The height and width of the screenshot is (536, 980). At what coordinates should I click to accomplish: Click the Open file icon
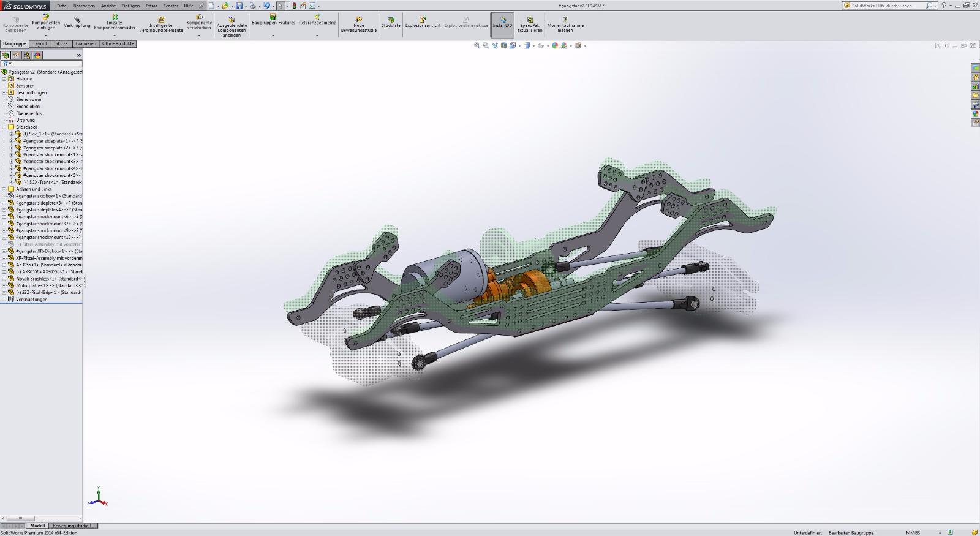click(225, 6)
